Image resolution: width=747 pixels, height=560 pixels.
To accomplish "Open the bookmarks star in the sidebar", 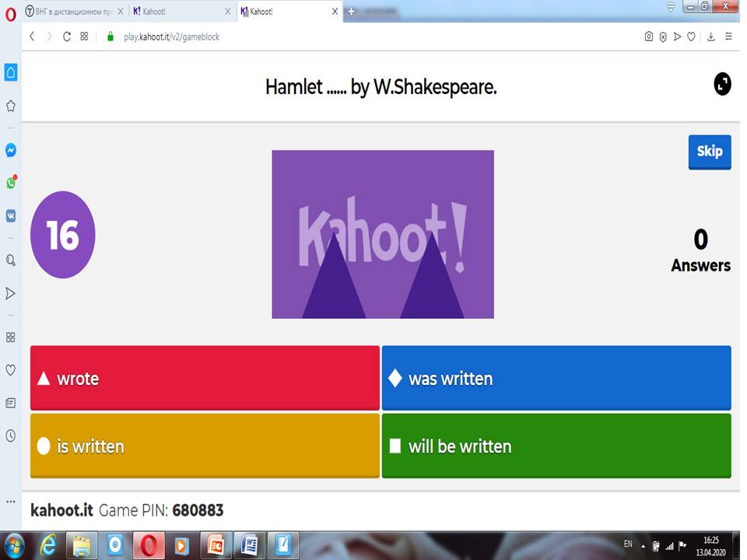I will [11, 106].
